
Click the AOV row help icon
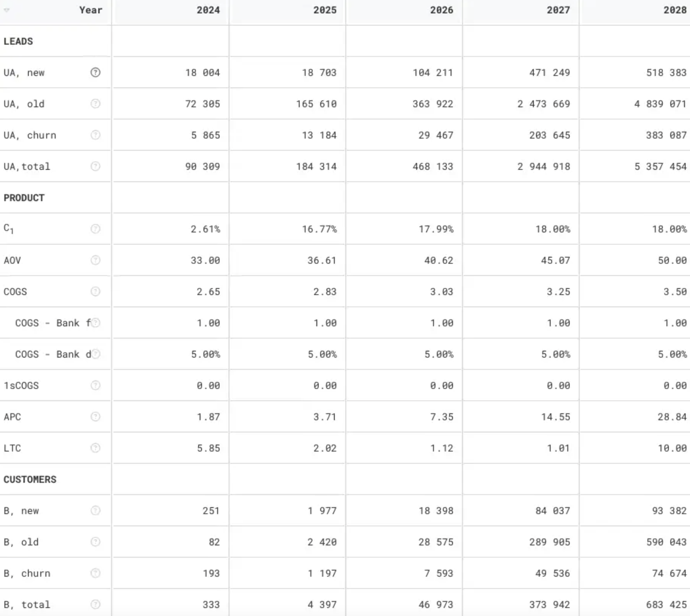(95, 260)
